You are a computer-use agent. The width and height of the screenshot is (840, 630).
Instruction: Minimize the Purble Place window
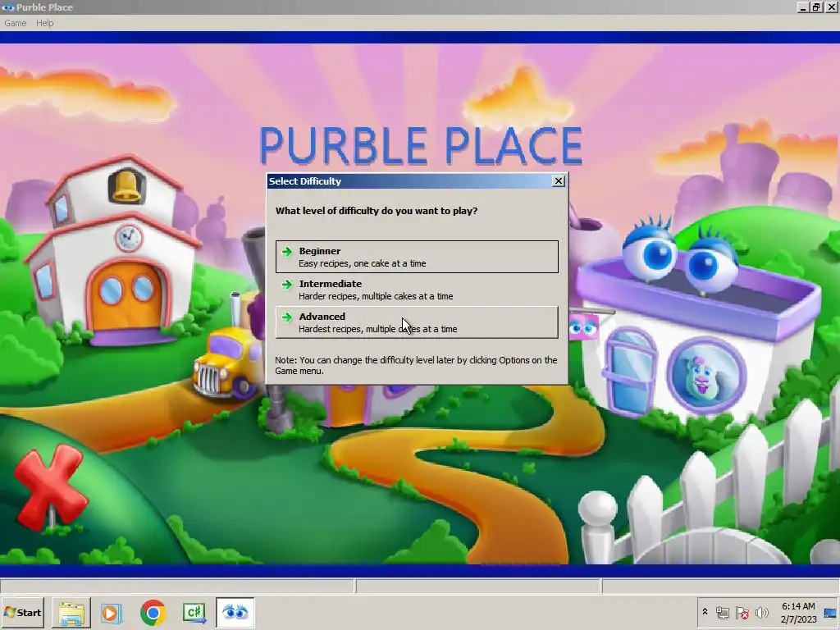tap(803, 7)
